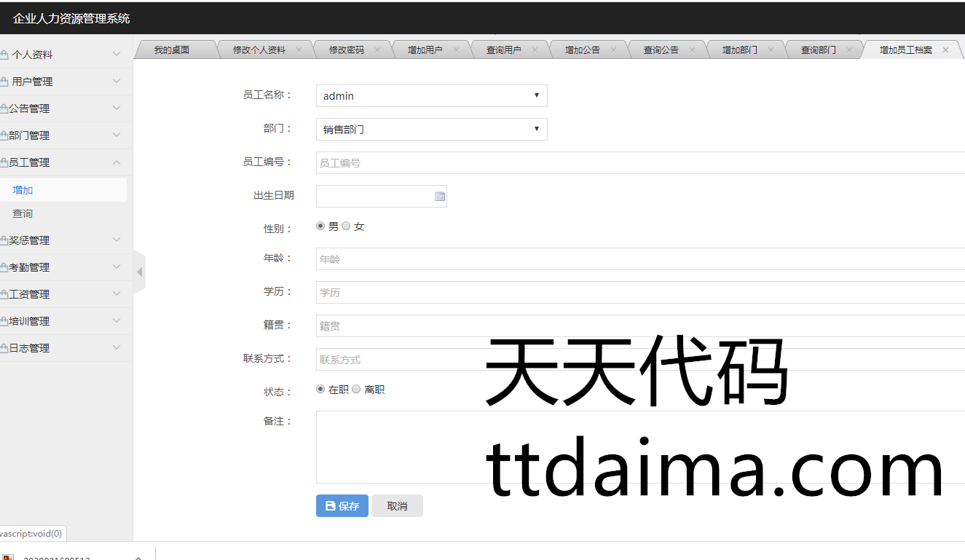Click the lock icon beside 工资管理

click(4, 294)
